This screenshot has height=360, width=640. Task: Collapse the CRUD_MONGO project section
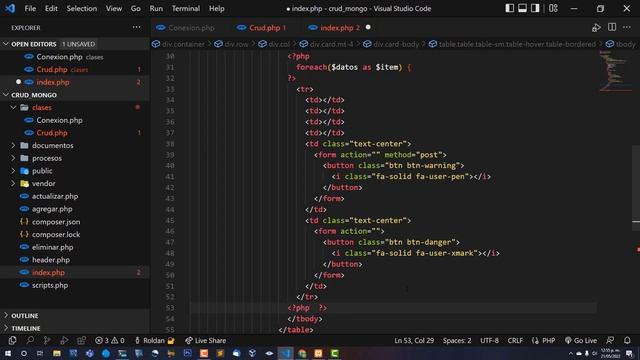point(6,95)
